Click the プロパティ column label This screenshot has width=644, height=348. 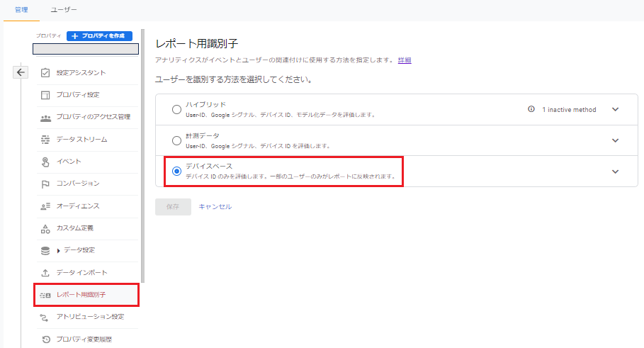(x=48, y=35)
